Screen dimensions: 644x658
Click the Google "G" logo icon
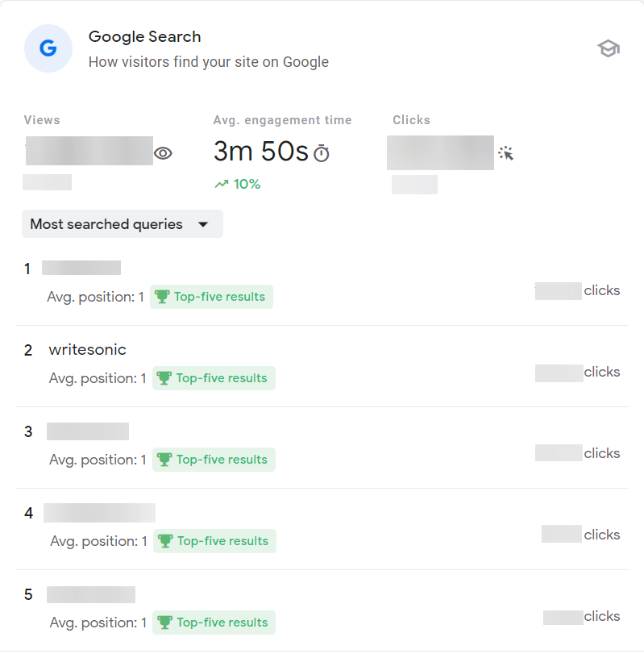pyautogui.click(x=48, y=48)
